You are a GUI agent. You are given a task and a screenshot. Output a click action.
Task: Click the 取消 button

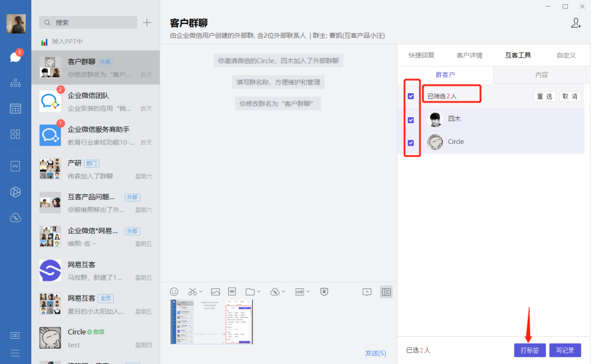[x=570, y=96]
